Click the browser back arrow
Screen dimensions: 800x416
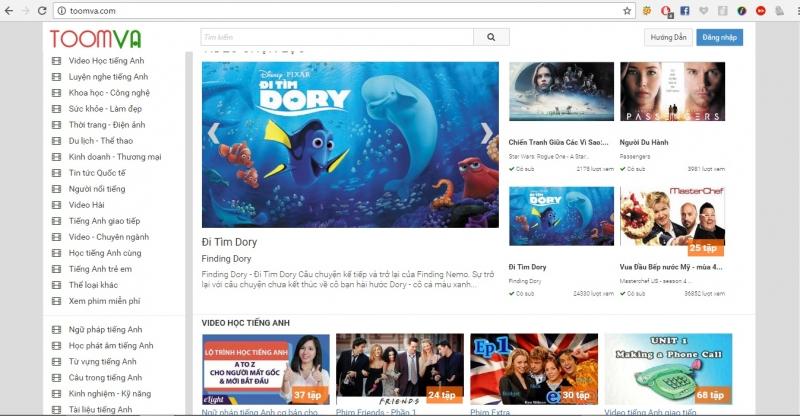tap(9, 11)
